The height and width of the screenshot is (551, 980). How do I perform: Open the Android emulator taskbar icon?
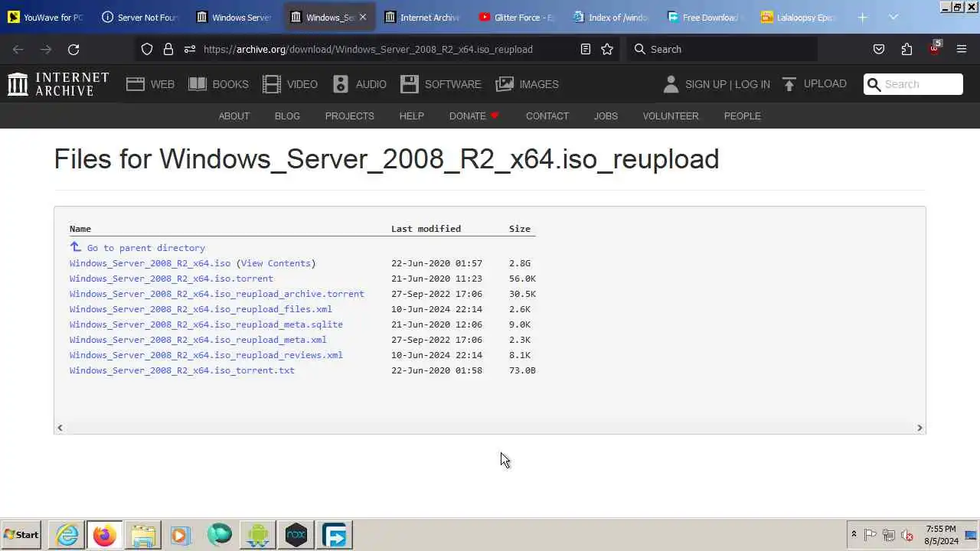258,535
